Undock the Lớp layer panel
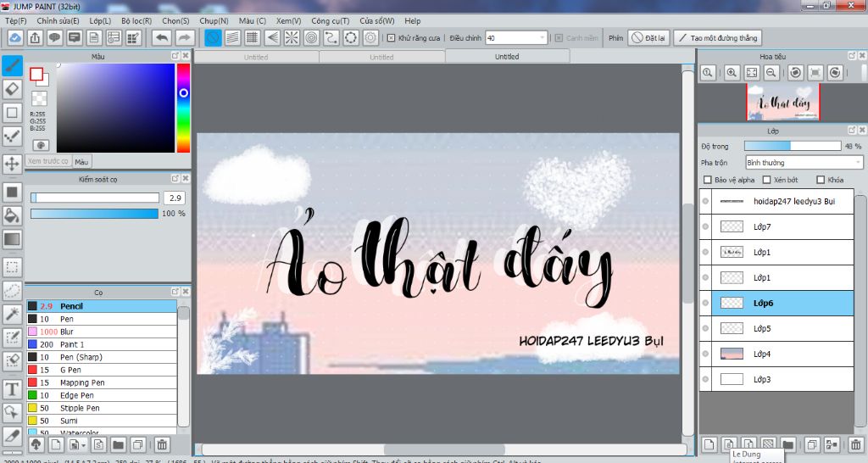 point(852,130)
